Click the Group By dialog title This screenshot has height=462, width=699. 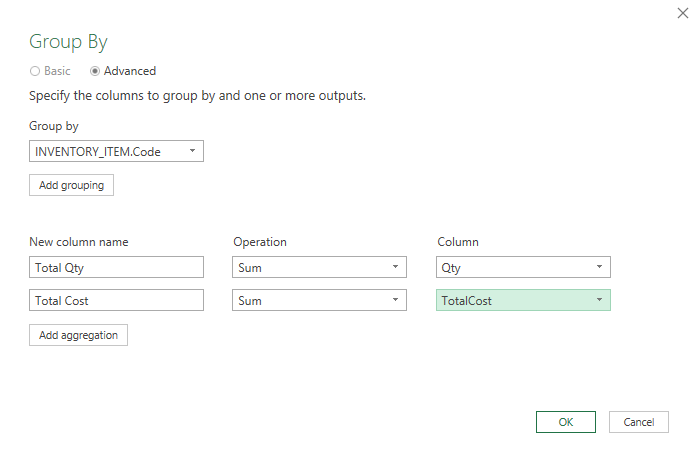(x=68, y=41)
